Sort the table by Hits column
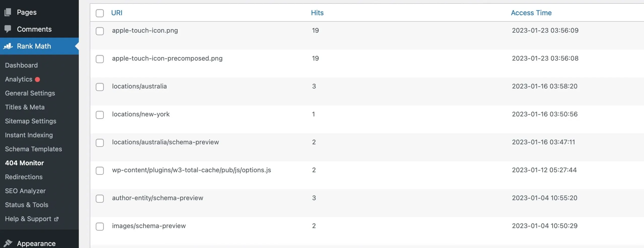644x248 pixels. (x=317, y=13)
